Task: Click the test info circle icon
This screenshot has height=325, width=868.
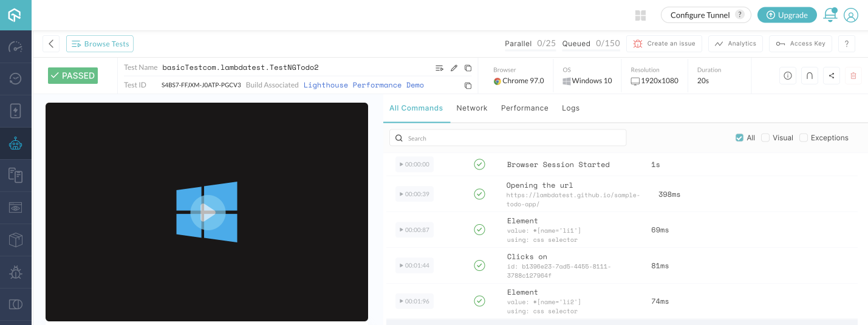Action: point(788,76)
